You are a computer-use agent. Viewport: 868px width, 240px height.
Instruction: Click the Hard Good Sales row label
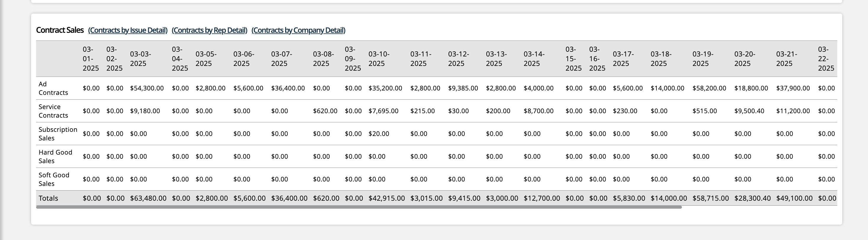(x=55, y=157)
